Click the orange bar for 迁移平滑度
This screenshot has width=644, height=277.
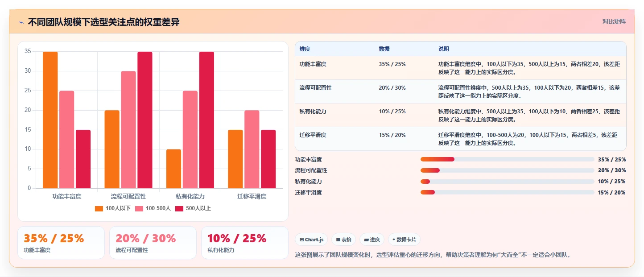tap(235, 159)
